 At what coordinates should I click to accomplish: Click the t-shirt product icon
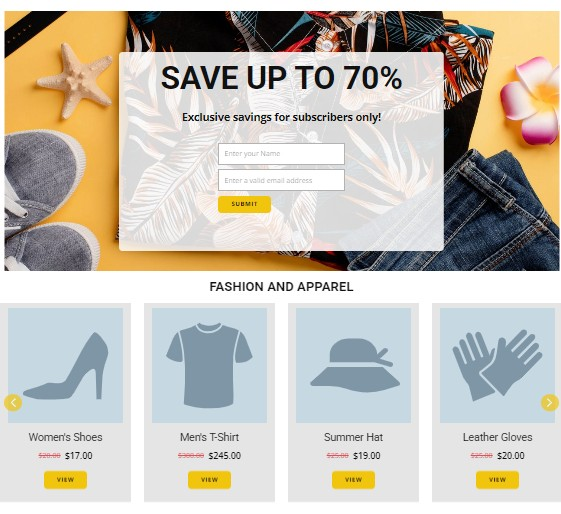[x=209, y=365]
